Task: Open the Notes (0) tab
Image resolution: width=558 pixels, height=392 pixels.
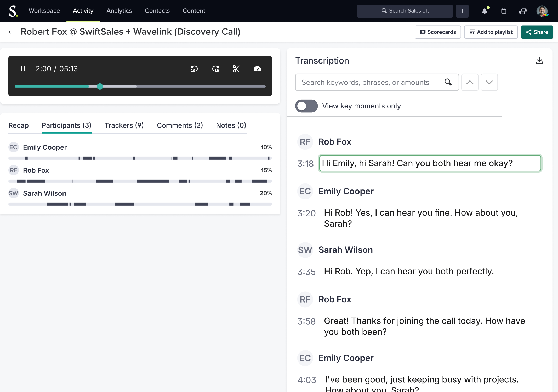Action: tap(231, 125)
